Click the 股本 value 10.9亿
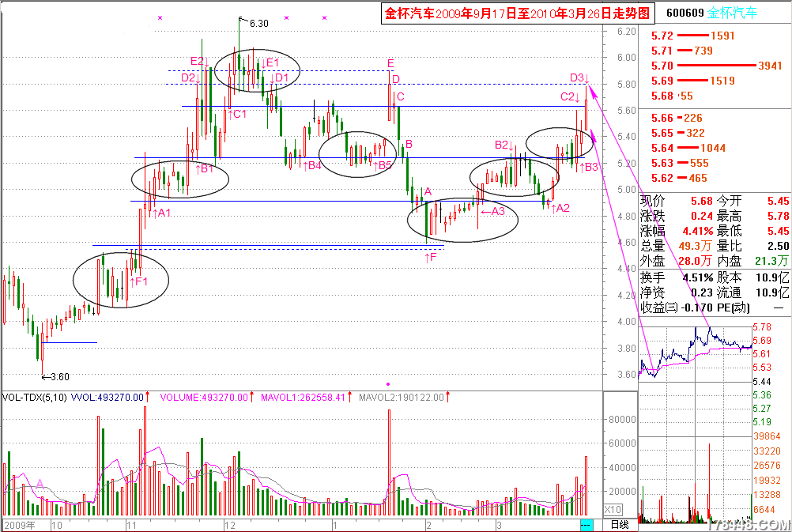 pos(772,277)
